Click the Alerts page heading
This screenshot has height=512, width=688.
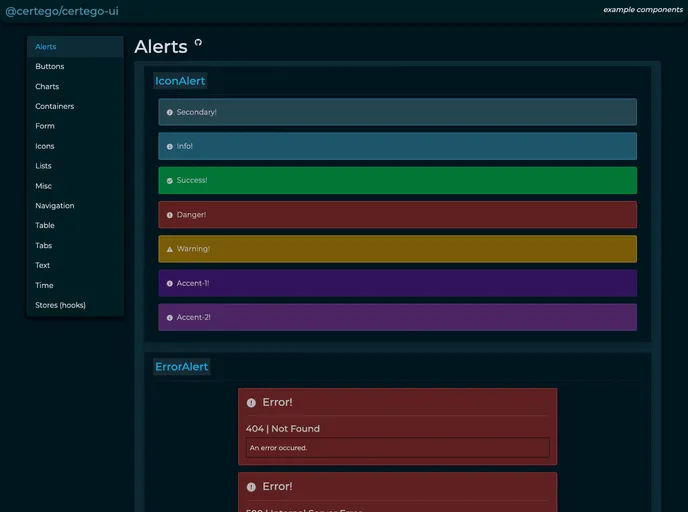pos(161,47)
